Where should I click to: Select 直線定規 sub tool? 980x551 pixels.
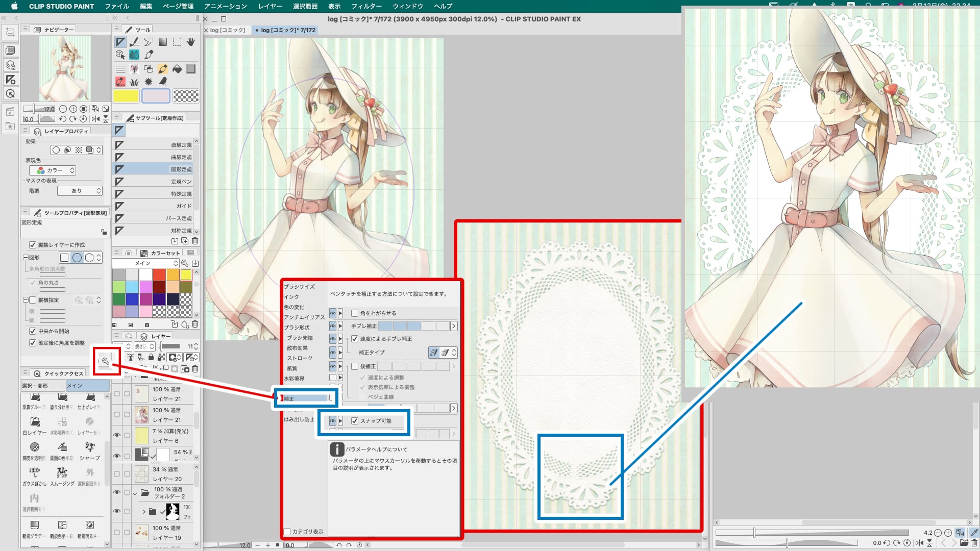pyautogui.click(x=153, y=145)
